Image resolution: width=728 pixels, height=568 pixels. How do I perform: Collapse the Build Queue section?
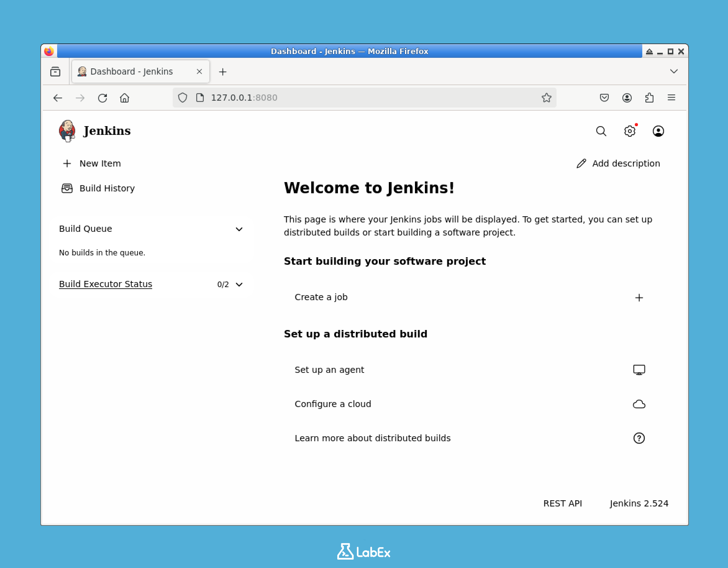click(239, 229)
